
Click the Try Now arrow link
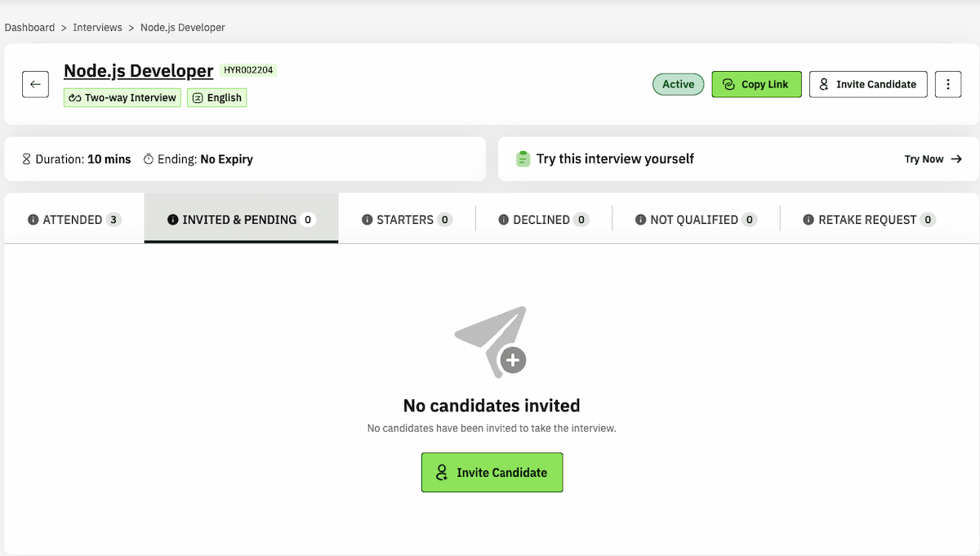(933, 159)
